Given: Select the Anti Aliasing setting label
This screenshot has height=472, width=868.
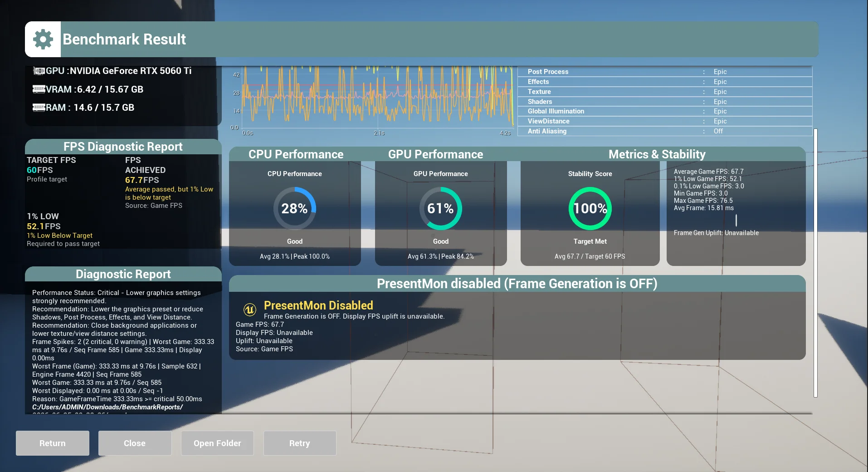Looking at the screenshot, I should click(x=547, y=131).
